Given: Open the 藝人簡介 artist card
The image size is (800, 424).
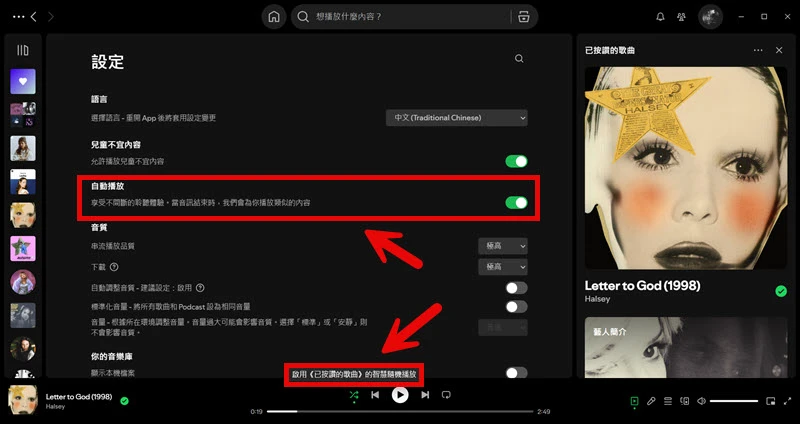Looking at the screenshot, I should [686, 347].
